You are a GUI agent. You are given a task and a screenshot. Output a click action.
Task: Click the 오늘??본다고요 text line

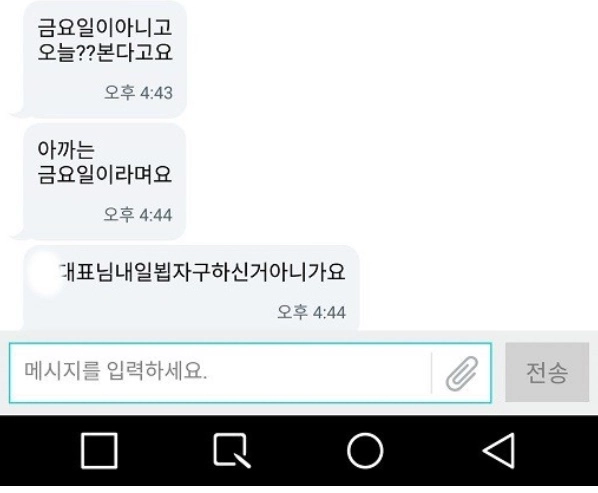(x=105, y=52)
